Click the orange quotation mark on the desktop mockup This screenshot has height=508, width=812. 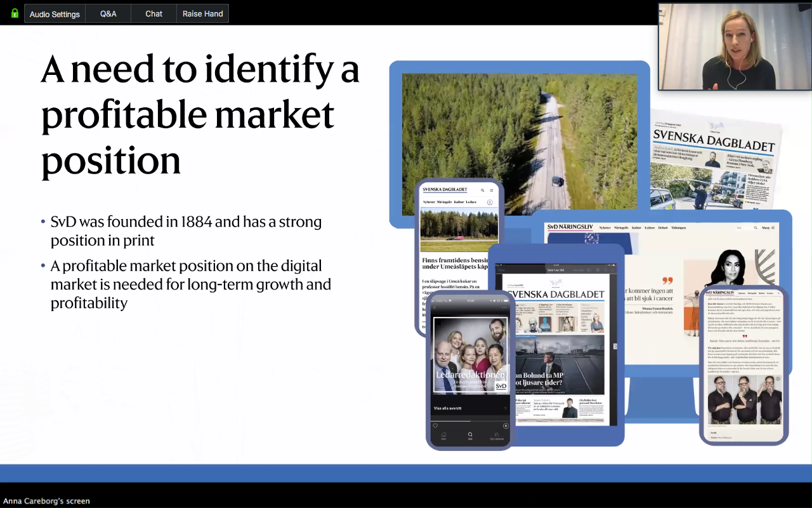point(667,280)
